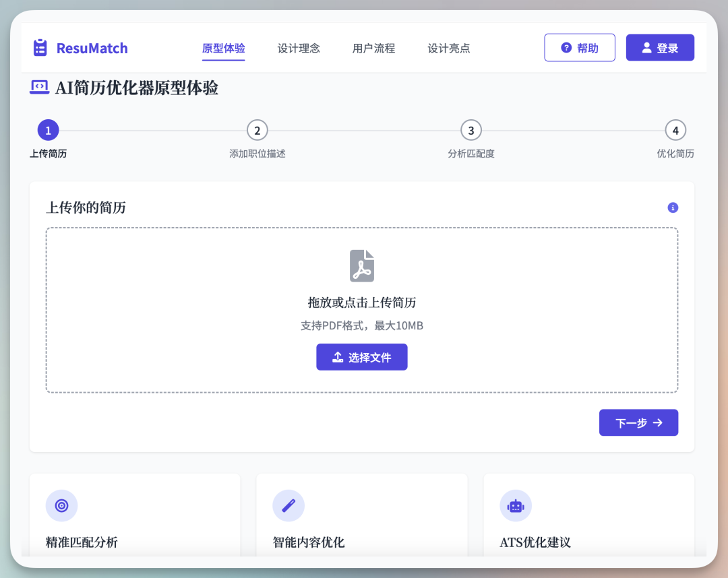Click the robot icon above ATS优化建议

point(516,505)
